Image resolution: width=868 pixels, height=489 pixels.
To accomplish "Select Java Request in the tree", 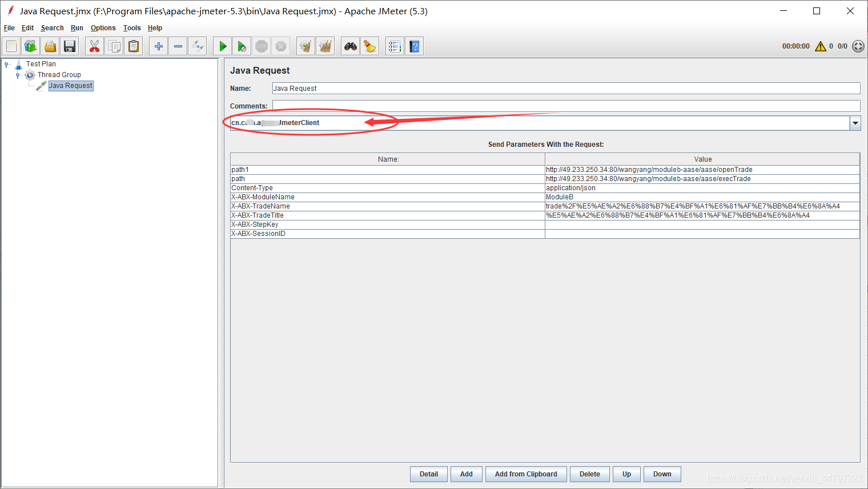I will coord(71,86).
